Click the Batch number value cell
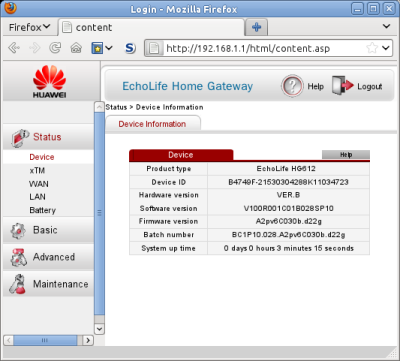 [x=288, y=235]
